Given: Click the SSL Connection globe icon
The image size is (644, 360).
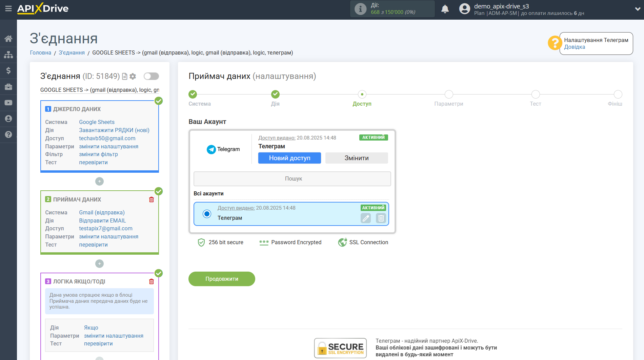Looking at the screenshot, I should pos(342,242).
